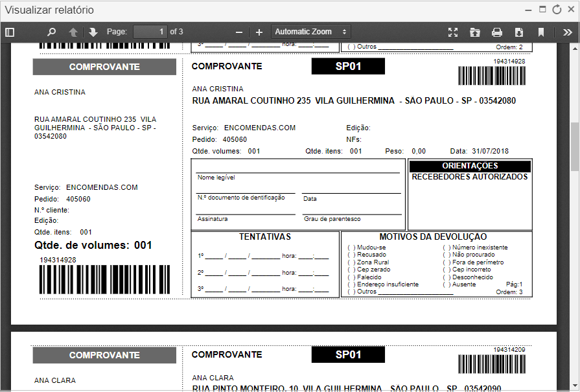Image resolution: width=580 pixels, height=392 pixels.
Task: Click the TENTATIVAS heading
Action: point(265,236)
